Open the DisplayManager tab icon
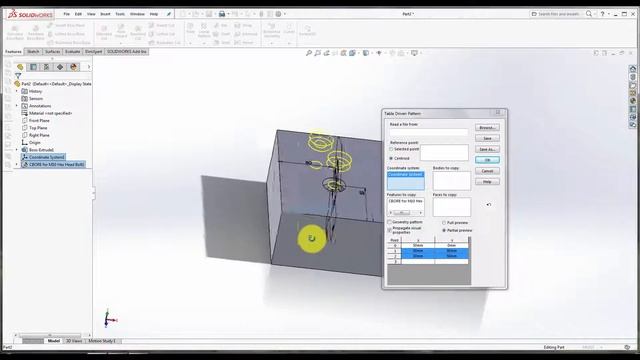This screenshot has width=640, height=360. coord(73,67)
